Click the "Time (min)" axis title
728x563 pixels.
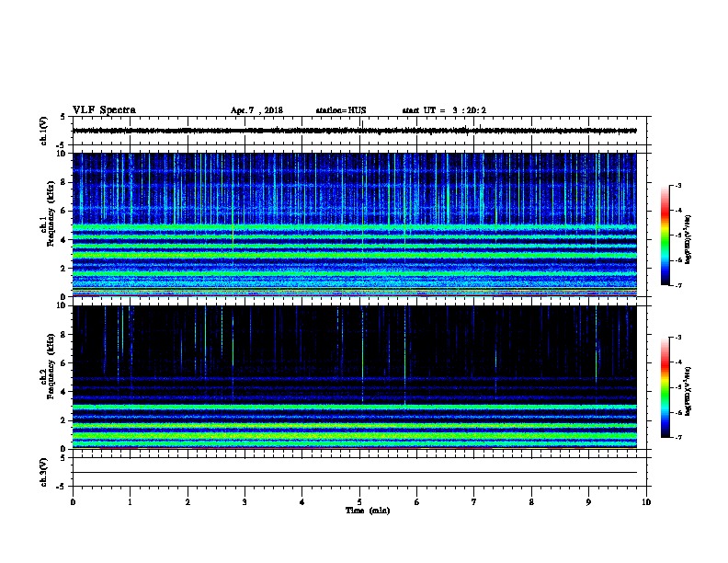click(368, 511)
